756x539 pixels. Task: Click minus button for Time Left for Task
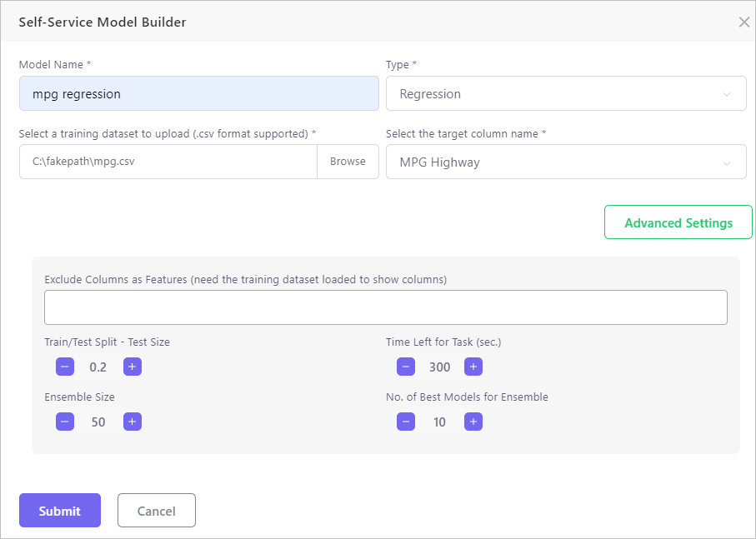click(406, 367)
